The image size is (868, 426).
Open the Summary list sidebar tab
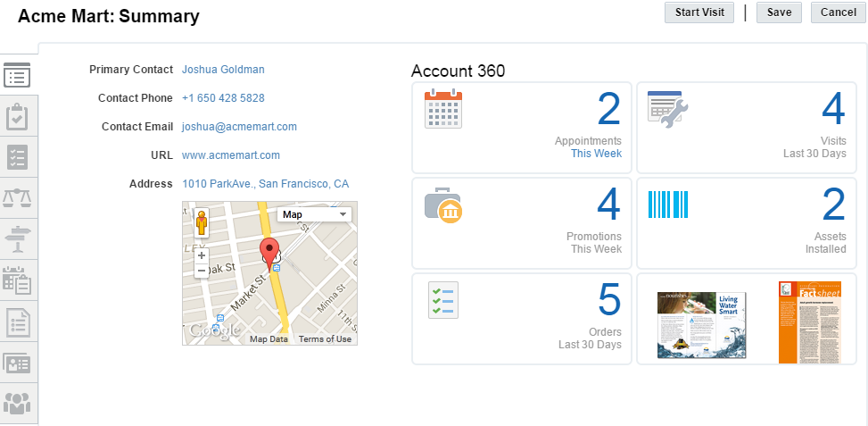(17, 75)
